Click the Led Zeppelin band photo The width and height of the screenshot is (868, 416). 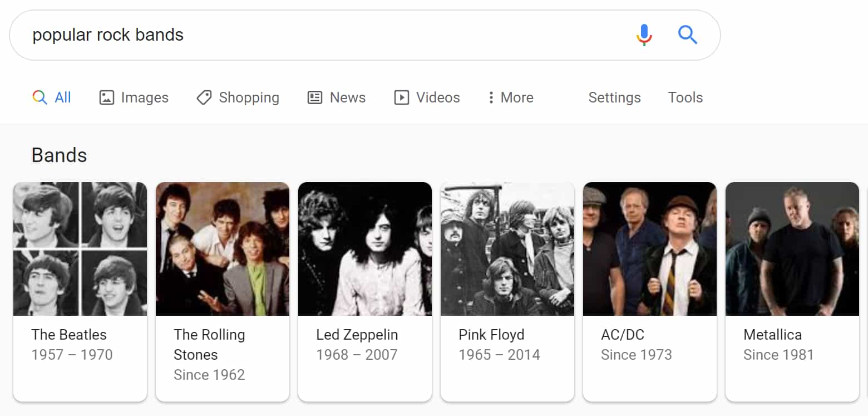(x=364, y=249)
